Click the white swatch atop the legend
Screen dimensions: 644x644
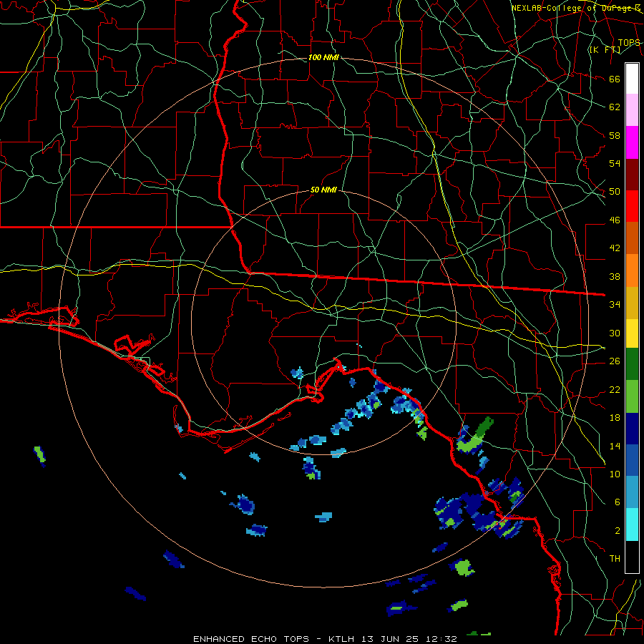632,79
